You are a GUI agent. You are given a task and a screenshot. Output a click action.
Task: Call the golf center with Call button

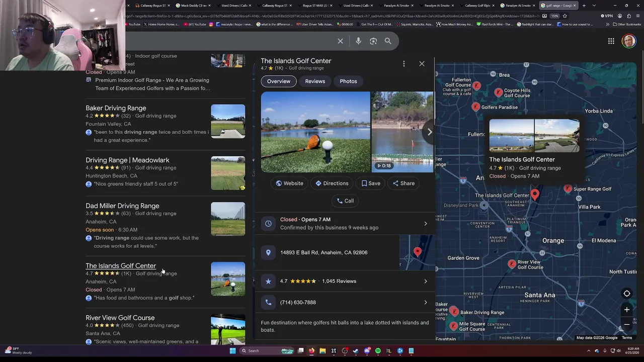click(345, 201)
